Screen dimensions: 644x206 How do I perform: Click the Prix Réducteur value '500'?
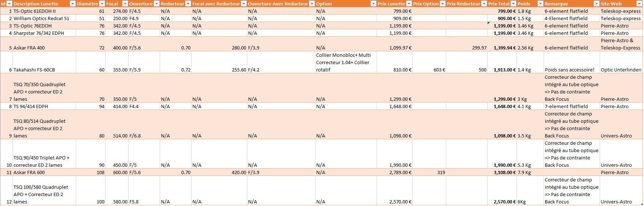click(482, 70)
